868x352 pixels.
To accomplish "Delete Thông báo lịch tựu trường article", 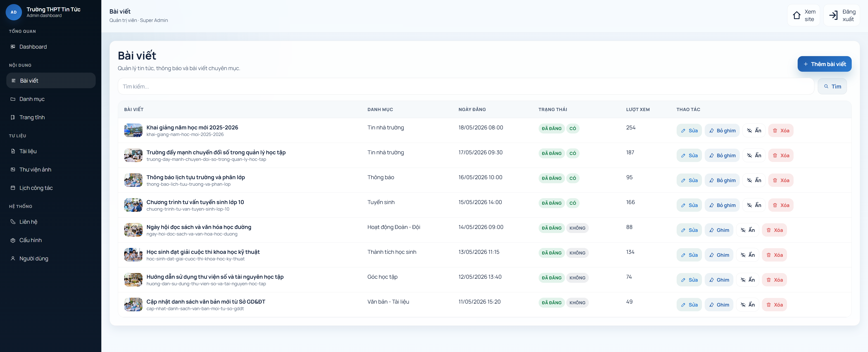I will 781,181.
